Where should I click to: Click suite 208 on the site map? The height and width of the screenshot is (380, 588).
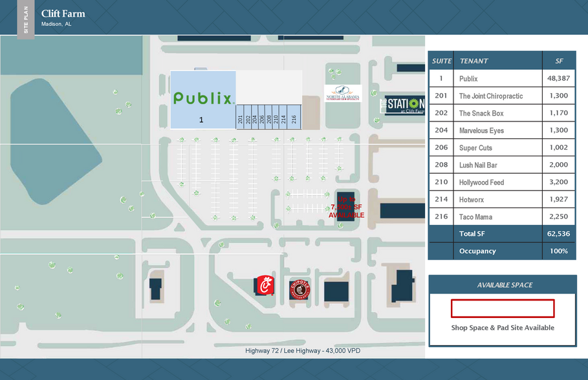[269, 118]
